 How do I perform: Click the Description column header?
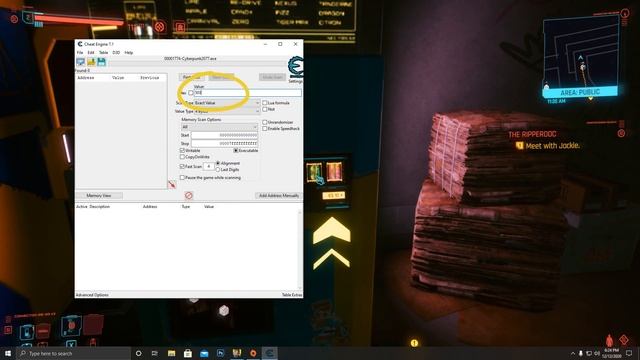click(x=100, y=207)
